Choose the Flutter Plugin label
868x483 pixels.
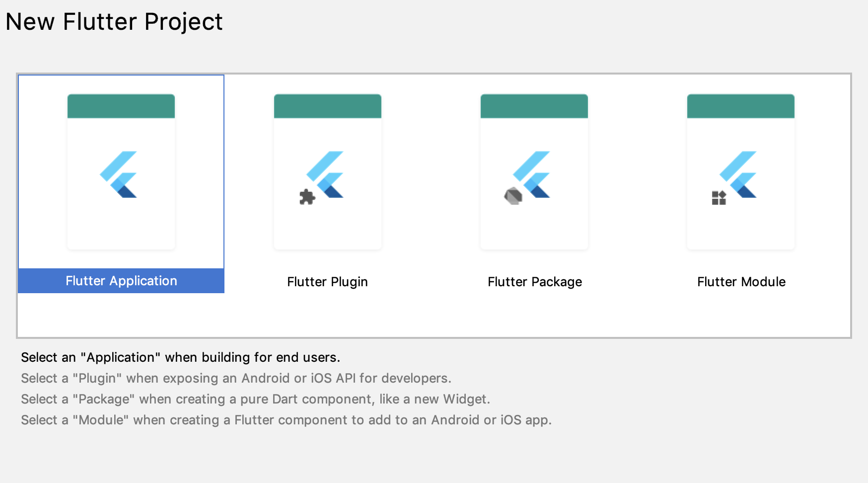click(327, 282)
